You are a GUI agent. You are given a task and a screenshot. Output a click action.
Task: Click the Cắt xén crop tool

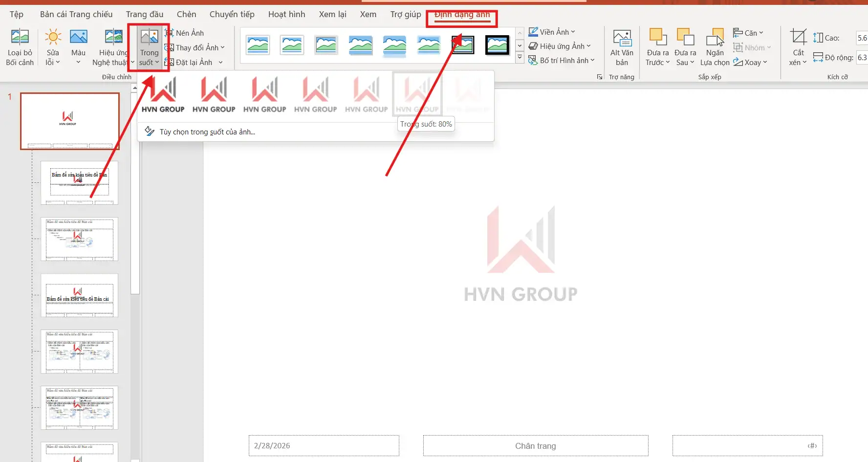coord(797,46)
